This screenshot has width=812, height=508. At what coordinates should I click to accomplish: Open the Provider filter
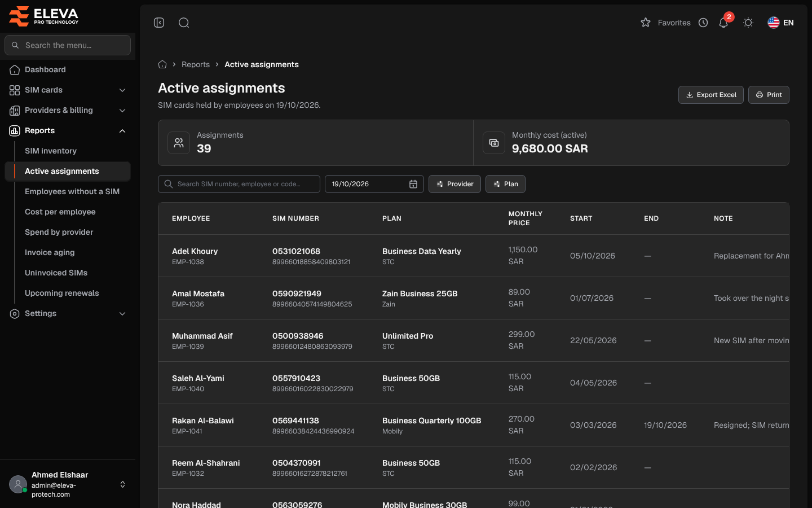(454, 184)
